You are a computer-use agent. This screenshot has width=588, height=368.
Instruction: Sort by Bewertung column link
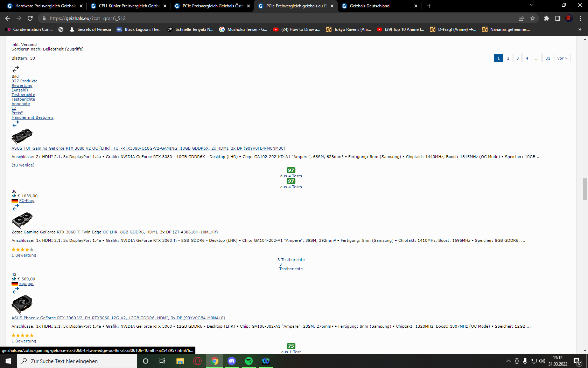[x=22, y=86]
